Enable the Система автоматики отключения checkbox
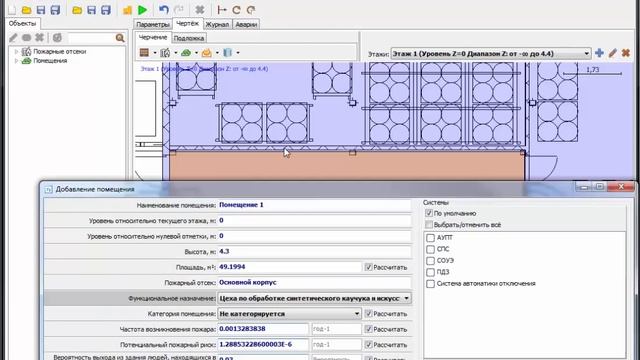This screenshot has height=360, width=640. [430, 283]
